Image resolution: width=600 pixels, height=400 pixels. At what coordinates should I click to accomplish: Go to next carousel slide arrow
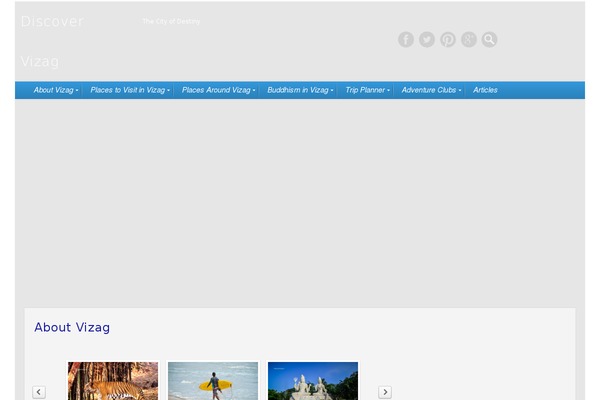pyautogui.click(x=385, y=392)
